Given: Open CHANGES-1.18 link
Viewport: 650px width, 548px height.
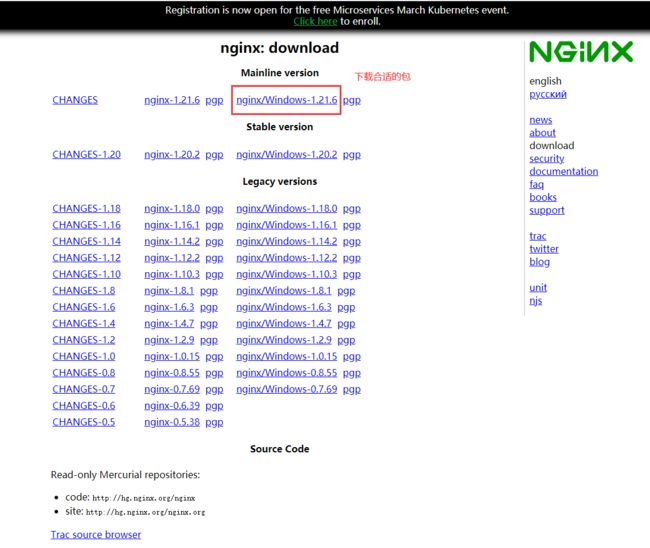Looking at the screenshot, I should (x=87, y=208).
